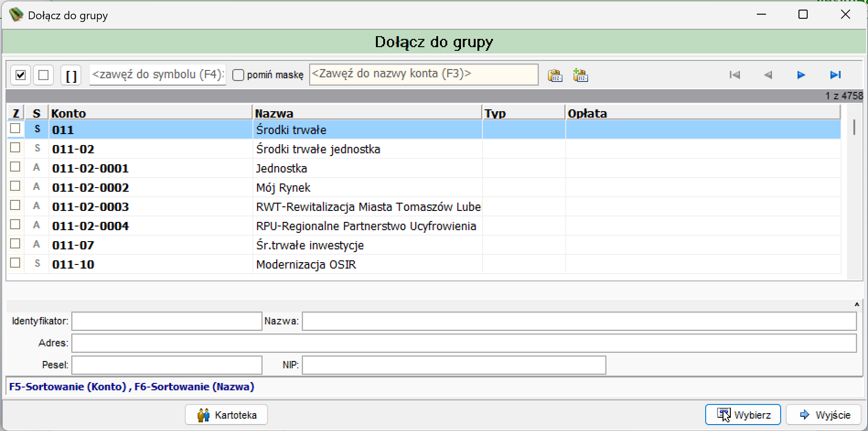Enable the 'pomiń maskę' checkbox
868x431 pixels.
(x=238, y=75)
